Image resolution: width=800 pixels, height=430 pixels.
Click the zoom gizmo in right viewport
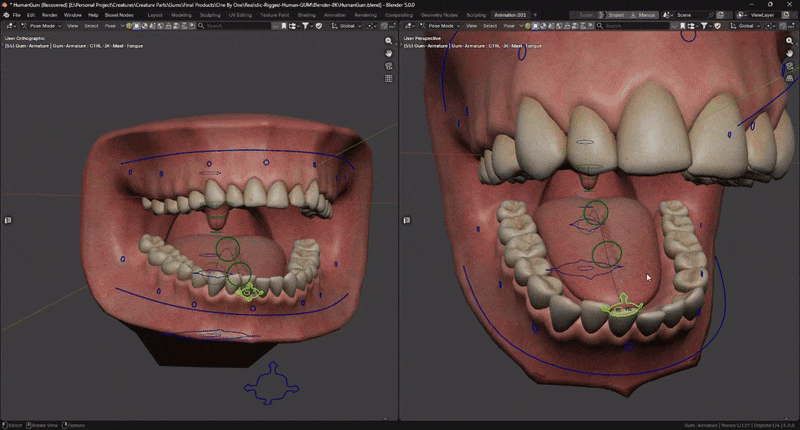click(x=790, y=41)
